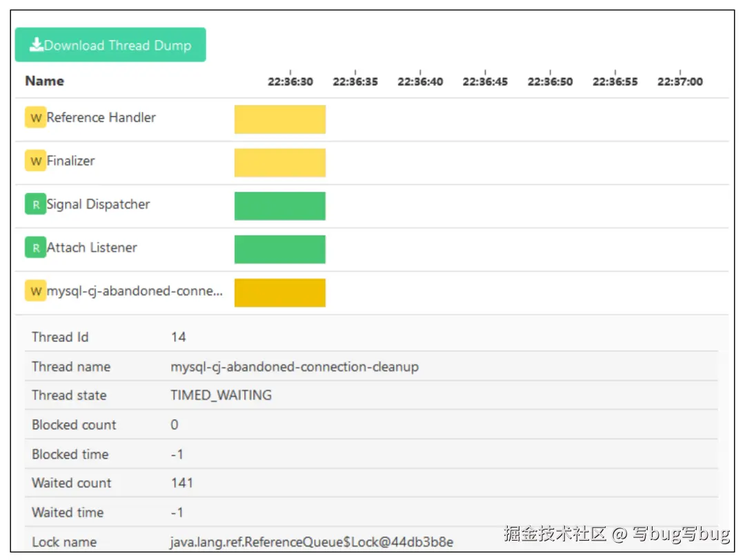Click the Blocked count row of the detail panel
Image resolution: width=745 pixels, height=560 pixels.
(173, 425)
